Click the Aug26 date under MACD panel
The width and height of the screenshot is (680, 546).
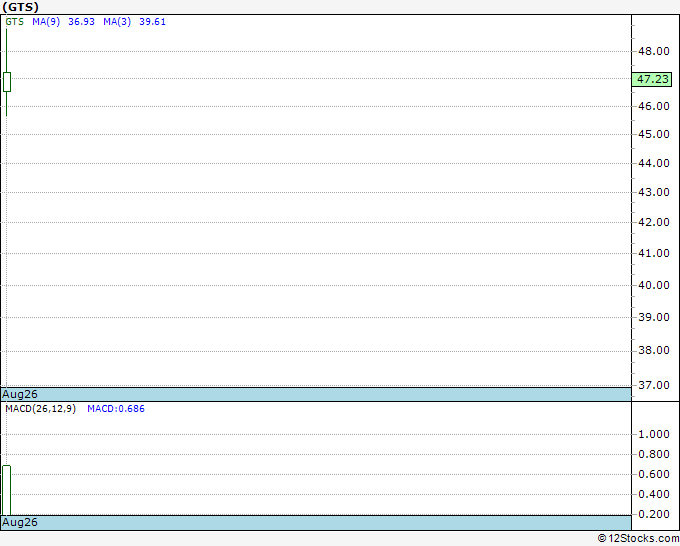coord(20,522)
